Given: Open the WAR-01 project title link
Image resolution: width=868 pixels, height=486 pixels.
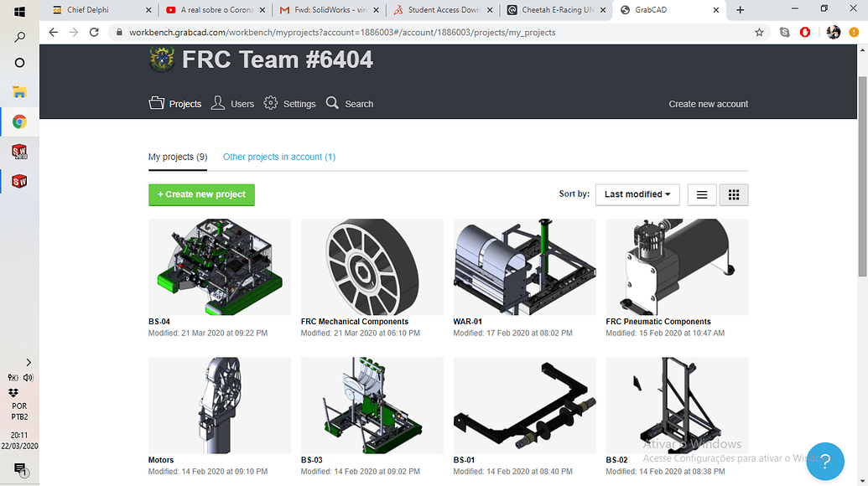Looking at the screenshot, I should 468,322.
